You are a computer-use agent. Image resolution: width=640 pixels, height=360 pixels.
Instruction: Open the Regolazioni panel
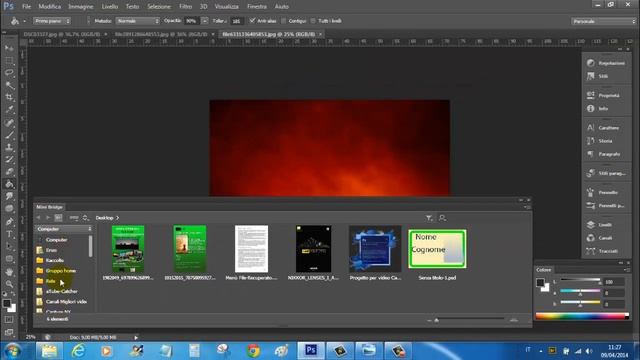pyautogui.click(x=606, y=63)
